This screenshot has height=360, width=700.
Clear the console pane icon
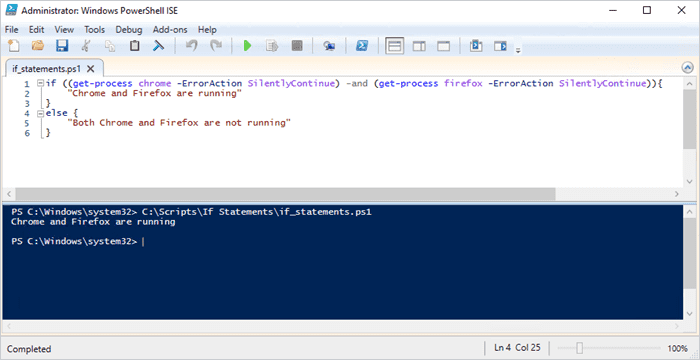(158, 46)
